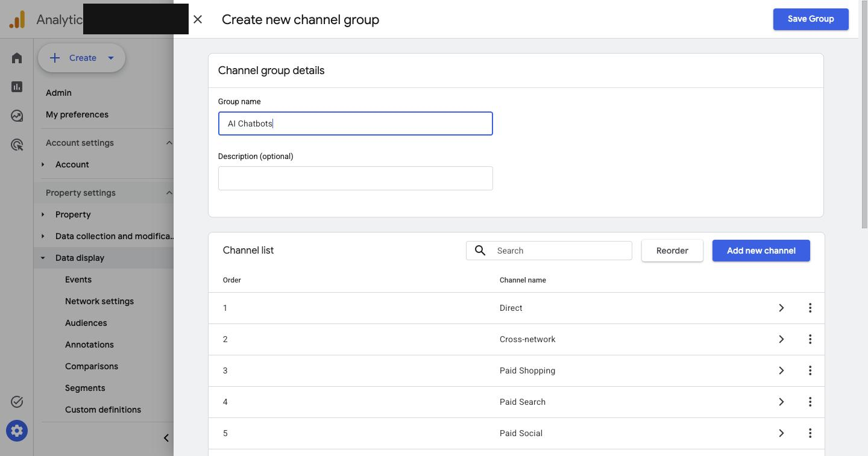
Task: Collapse the Account settings section
Action: coord(169,143)
